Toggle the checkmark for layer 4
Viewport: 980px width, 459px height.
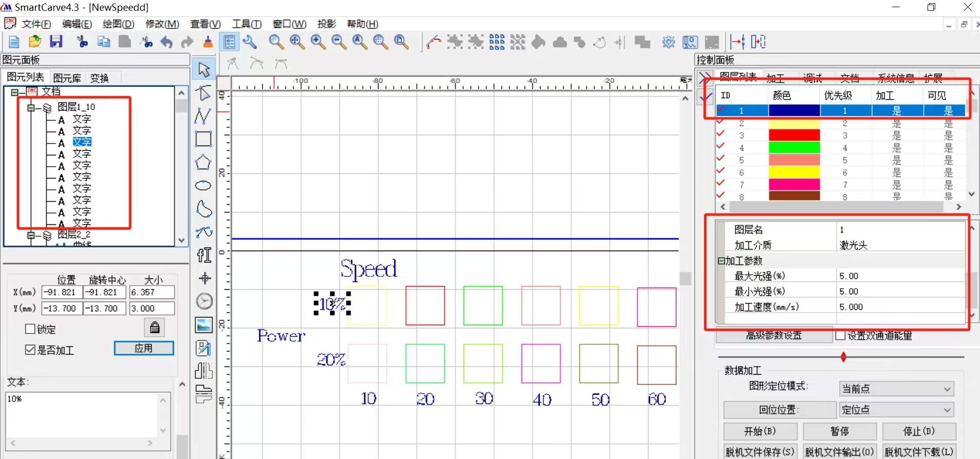720,146
